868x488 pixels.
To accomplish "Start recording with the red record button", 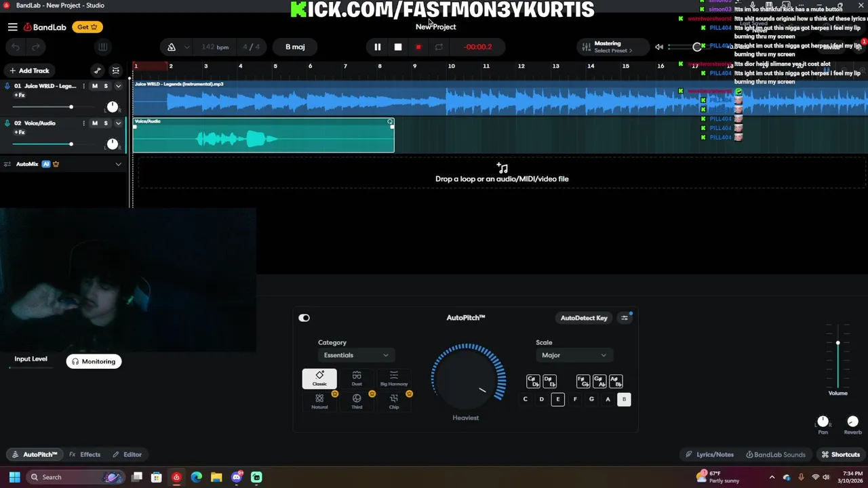I will pyautogui.click(x=418, y=47).
